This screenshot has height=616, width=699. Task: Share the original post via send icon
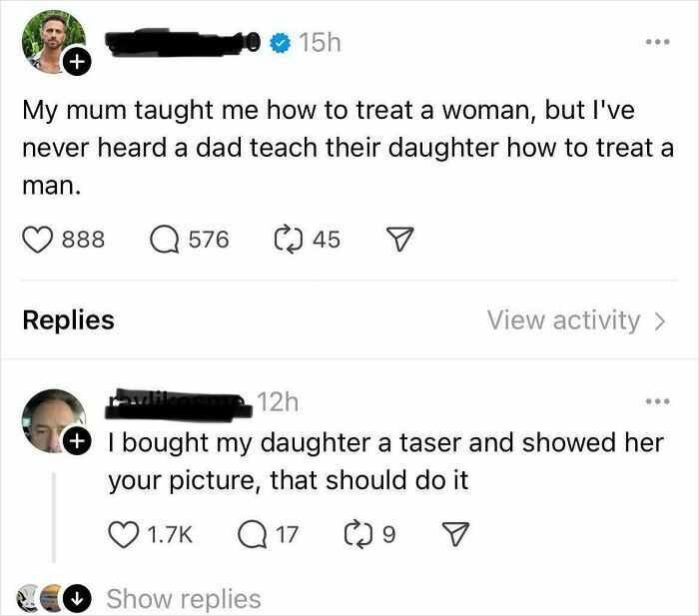399,240
